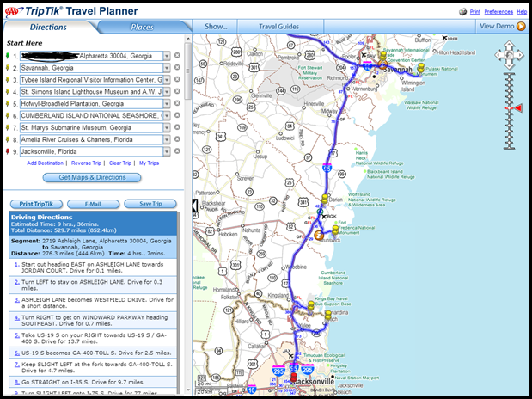Open the Travel Guides menu

click(279, 27)
